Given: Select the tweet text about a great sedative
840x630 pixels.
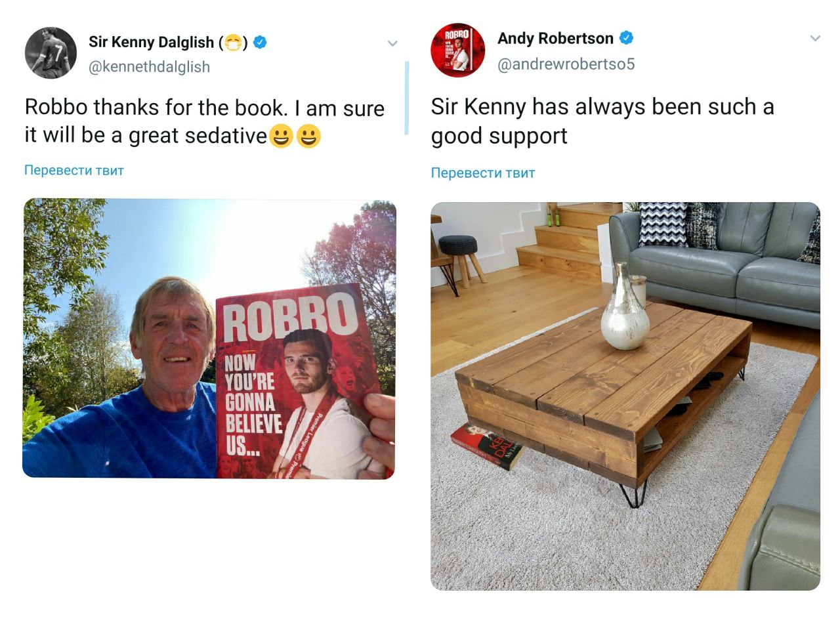Looking at the screenshot, I should 205,121.
